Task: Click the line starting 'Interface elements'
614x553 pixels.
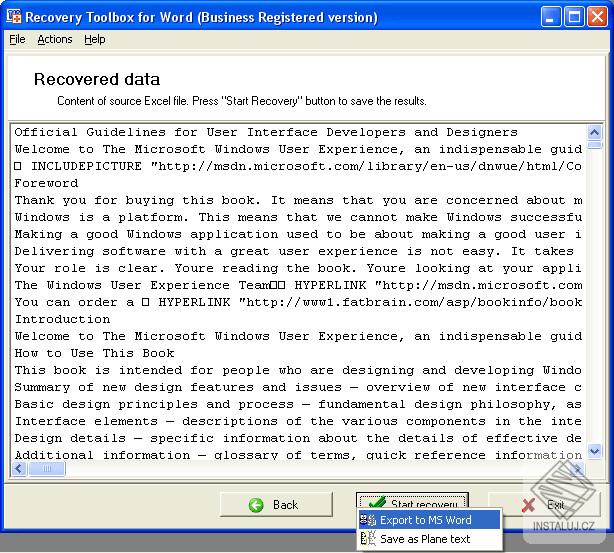Action: click(298, 421)
